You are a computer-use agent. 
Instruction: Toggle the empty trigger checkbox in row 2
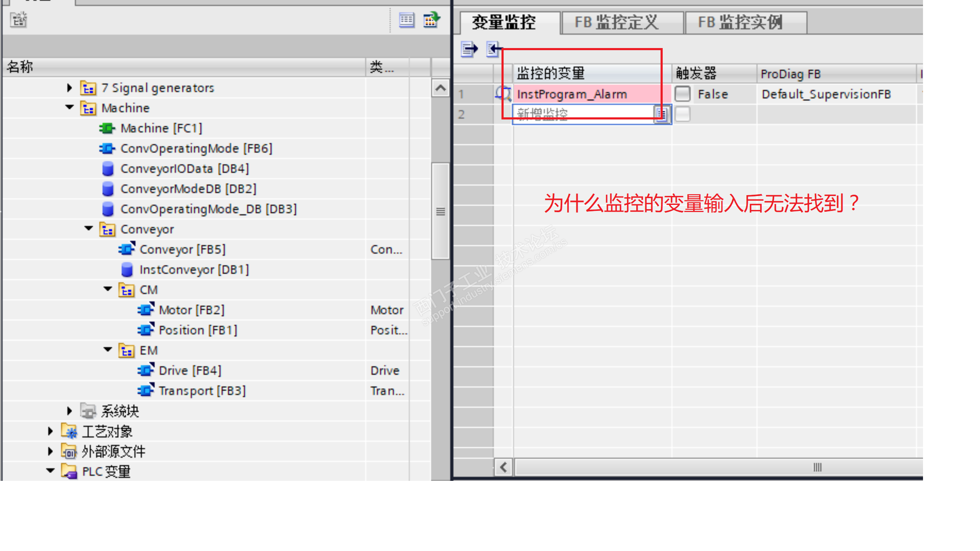pos(682,114)
